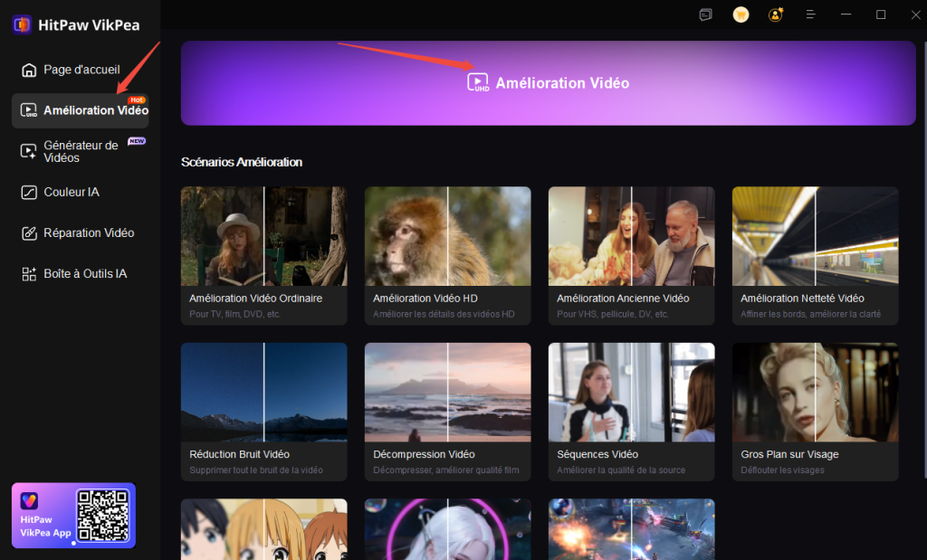Open the user account profile icon

coord(776,14)
